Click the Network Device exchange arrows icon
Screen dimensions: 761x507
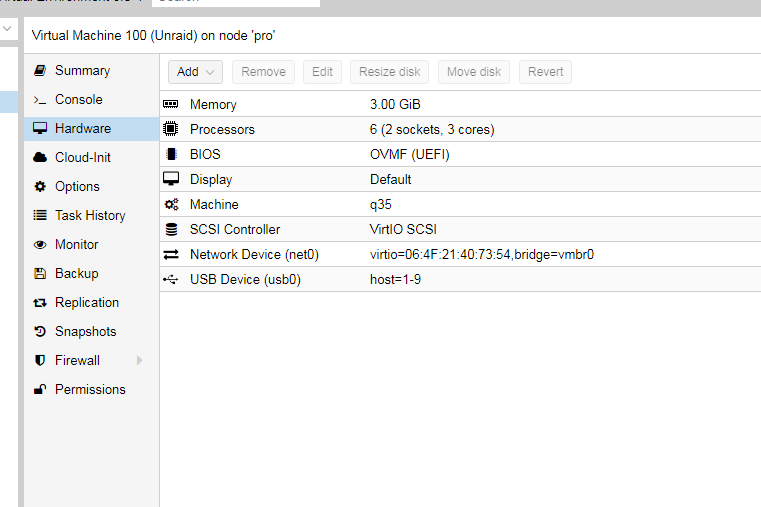(171, 254)
